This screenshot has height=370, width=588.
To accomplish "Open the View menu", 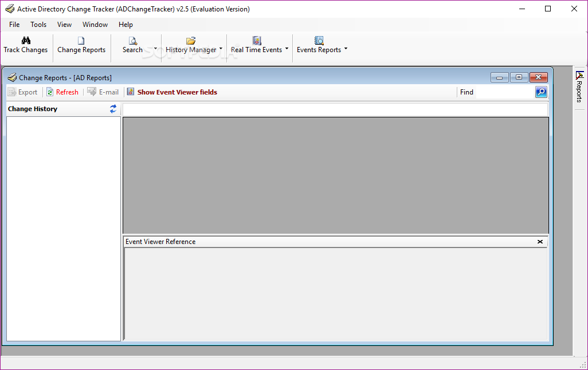I will click(64, 25).
